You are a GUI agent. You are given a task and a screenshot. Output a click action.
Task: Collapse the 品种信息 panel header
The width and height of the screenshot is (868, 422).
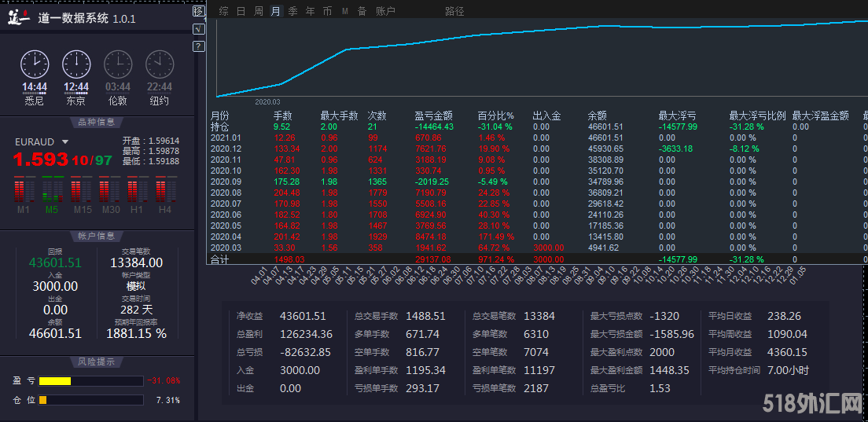click(x=97, y=122)
